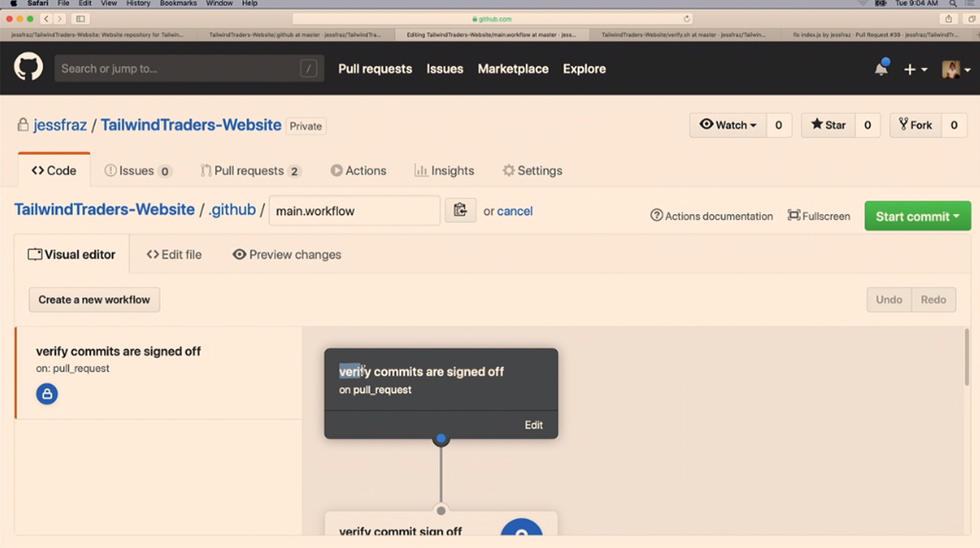The height and width of the screenshot is (548, 980).
Task: Open the Safari tab for verify.sh
Action: (685, 35)
